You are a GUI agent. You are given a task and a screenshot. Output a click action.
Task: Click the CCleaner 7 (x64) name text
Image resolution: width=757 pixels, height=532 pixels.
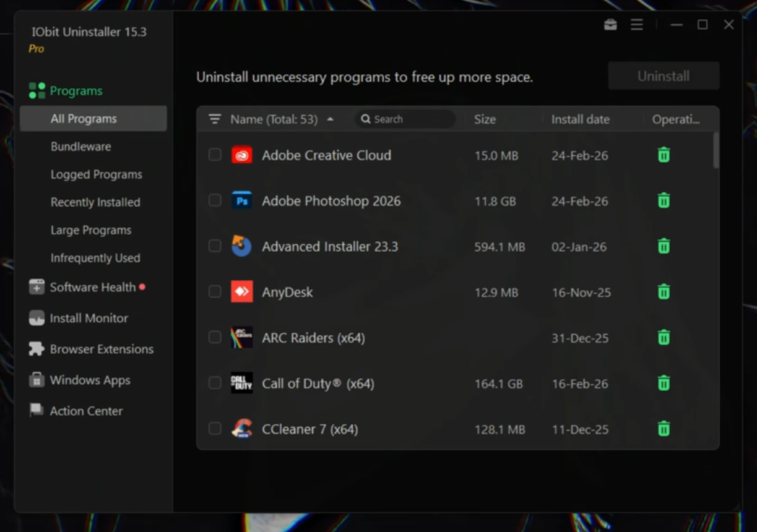coord(310,429)
